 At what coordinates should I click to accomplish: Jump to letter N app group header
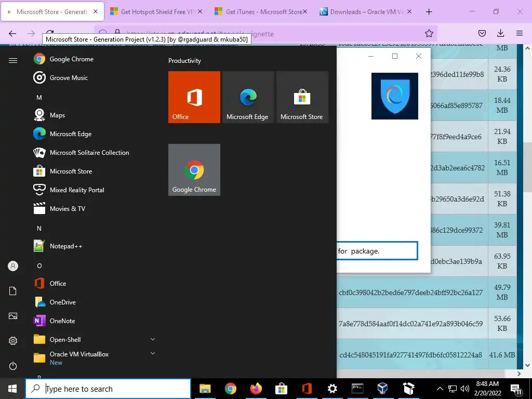[x=39, y=229]
